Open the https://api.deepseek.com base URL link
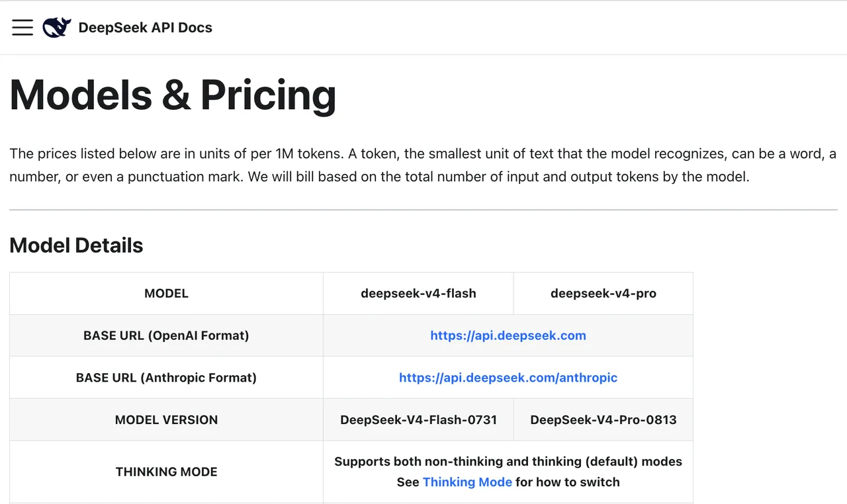 pyautogui.click(x=508, y=335)
